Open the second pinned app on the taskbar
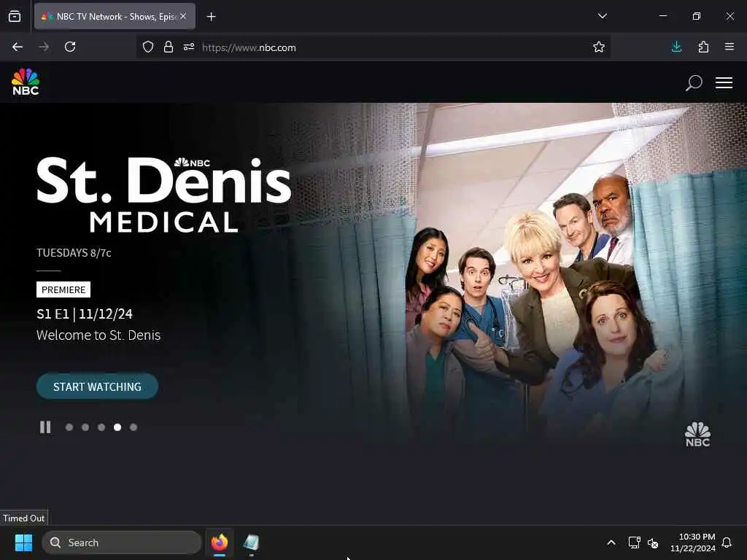This screenshot has height=560, width=747. (x=251, y=542)
